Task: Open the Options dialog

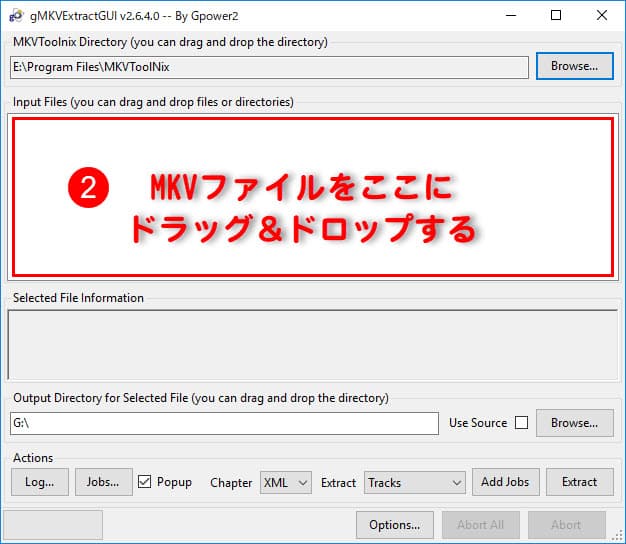Action: pyautogui.click(x=393, y=525)
